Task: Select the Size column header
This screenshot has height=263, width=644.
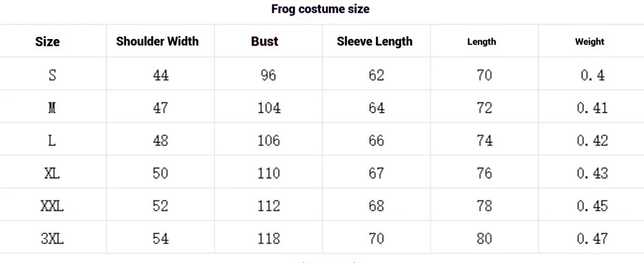Action: coord(47,42)
